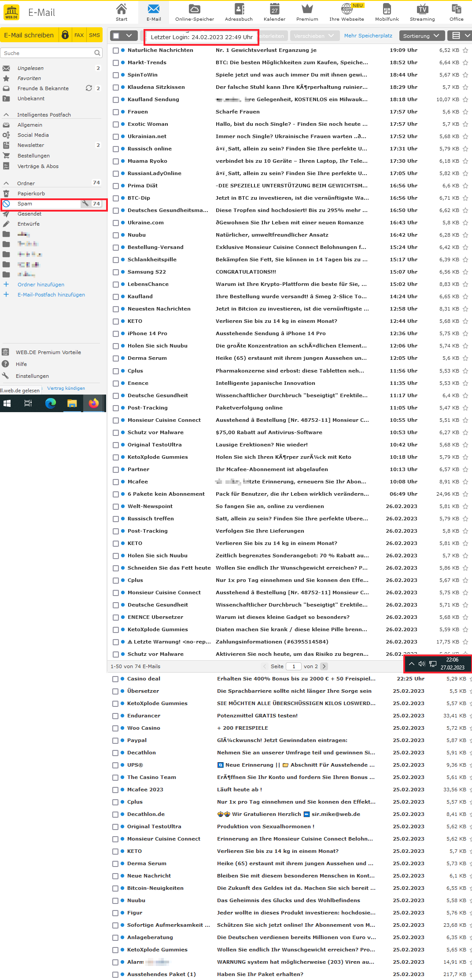The image size is (472, 980).
Task: Check the Casino deal email checkbox
Action: 115,679
